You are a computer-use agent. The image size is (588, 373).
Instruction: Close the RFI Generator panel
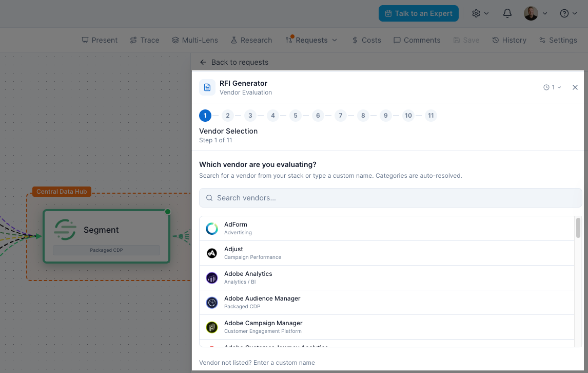pyautogui.click(x=575, y=87)
